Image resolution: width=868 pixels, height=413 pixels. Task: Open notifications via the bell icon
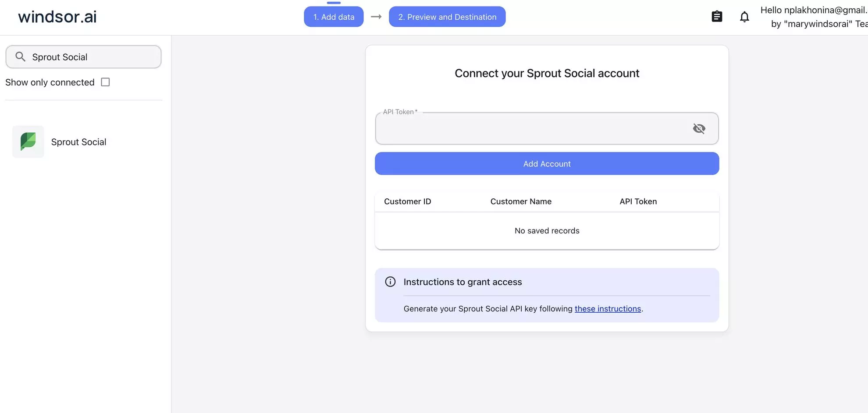tap(744, 16)
